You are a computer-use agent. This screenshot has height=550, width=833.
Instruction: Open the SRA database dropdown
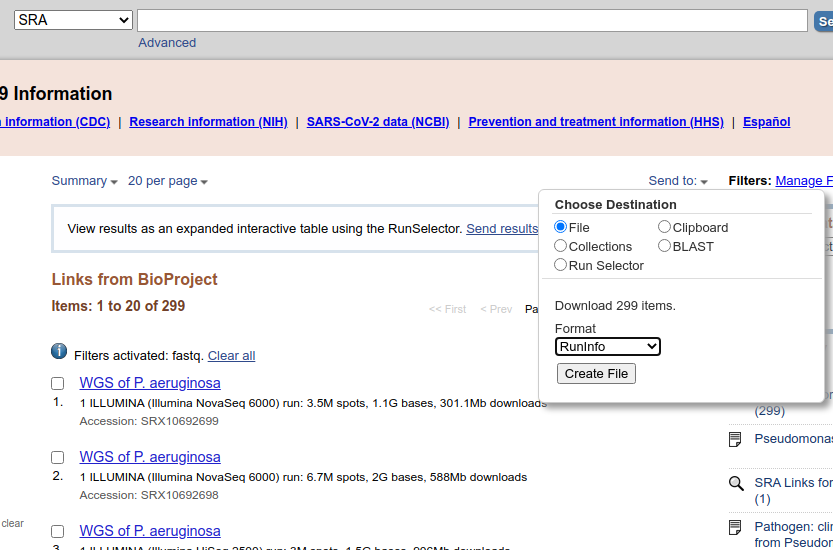tap(73, 20)
